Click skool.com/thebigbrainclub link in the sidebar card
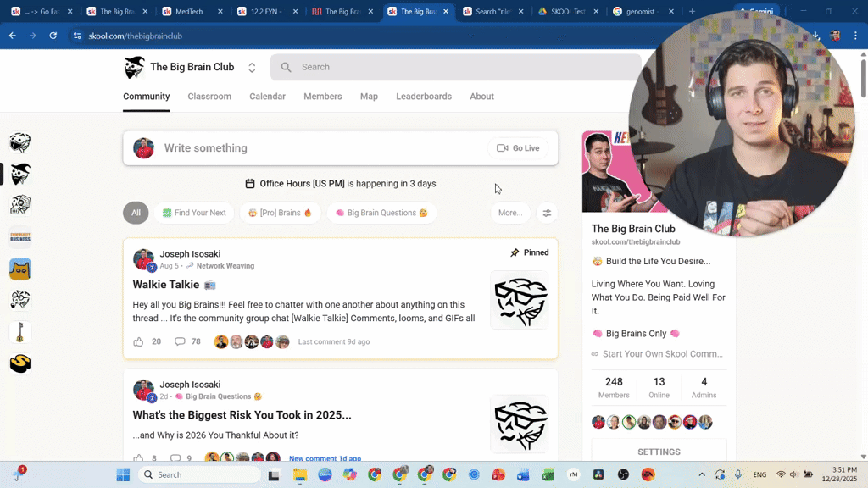The width and height of the screenshot is (868, 488). 636,242
